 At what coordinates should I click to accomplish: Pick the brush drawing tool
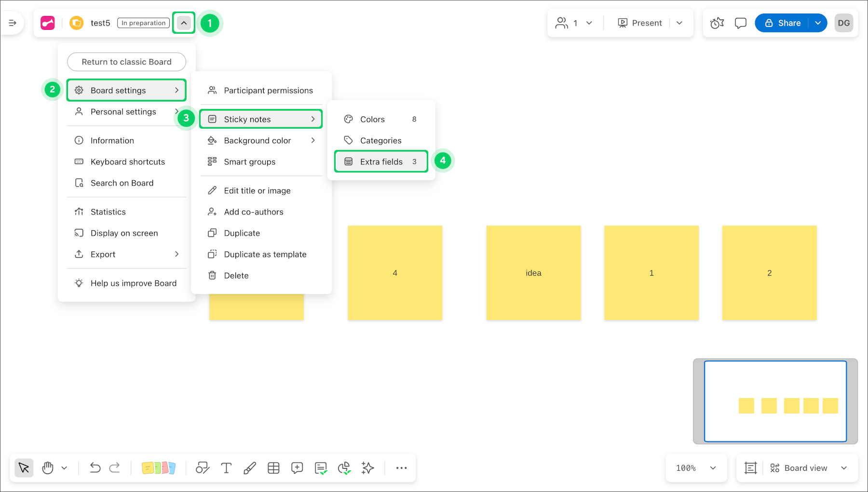(250, 468)
